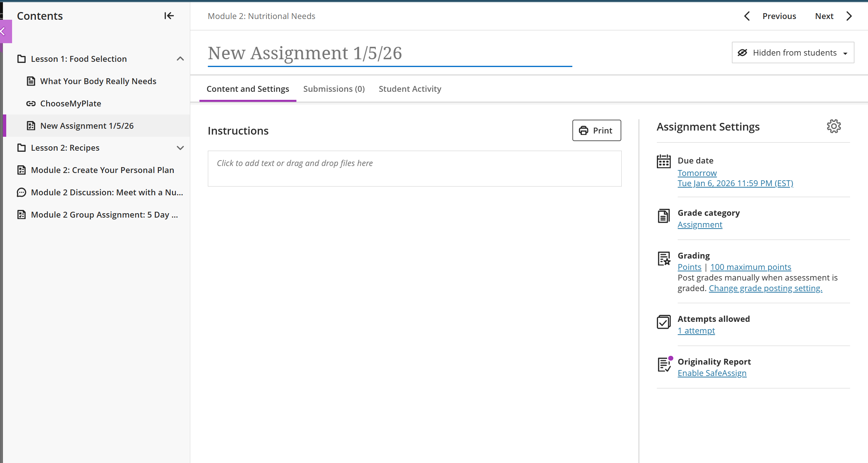The width and height of the screenshot is (868, 463).
Task: Click the Originality Report icon
Action: coord(665,364)
